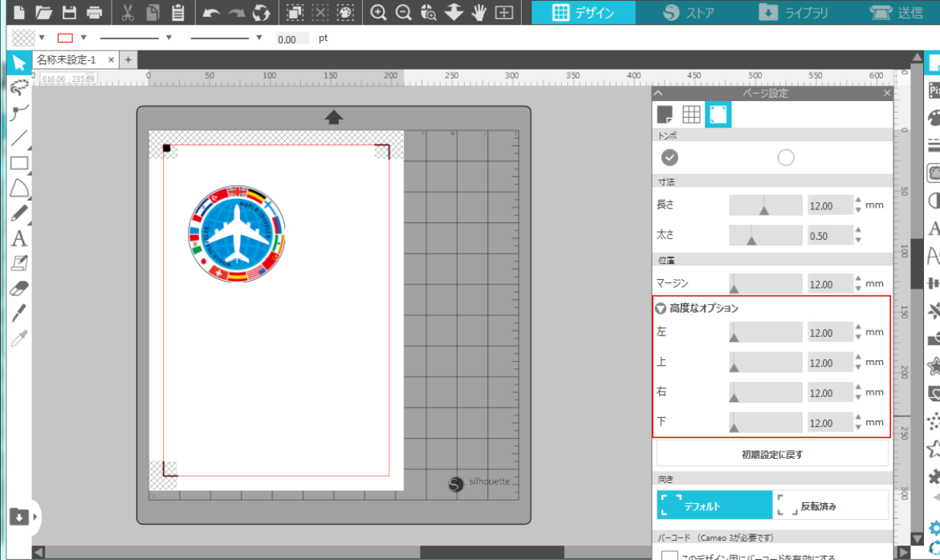Select the Line drawing tool
Screen dimensions: 940x560
19,138
